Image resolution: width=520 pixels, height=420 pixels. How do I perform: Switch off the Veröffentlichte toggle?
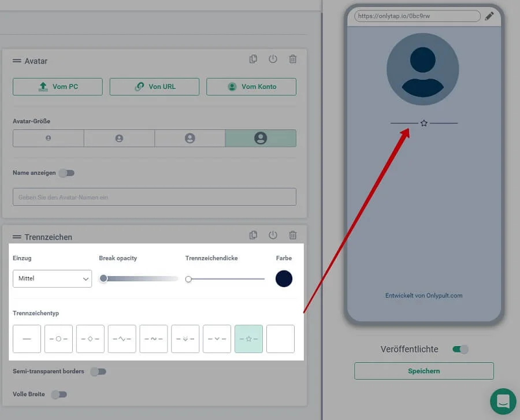pyautogui.click(x=460, y=349)
